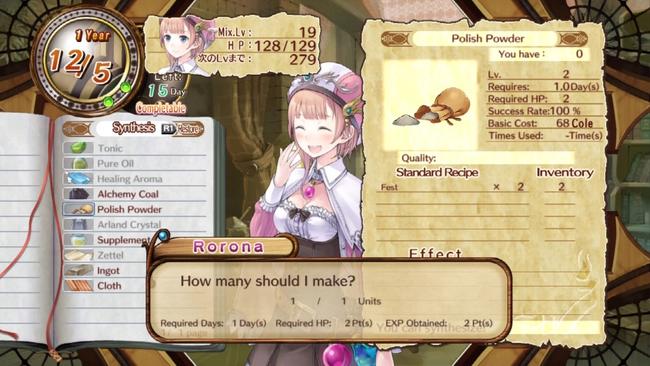Image resolution: width=650 pixels, height=366 pixels.
Task: Click the Polish Powder item image
Action: [430, 105]
